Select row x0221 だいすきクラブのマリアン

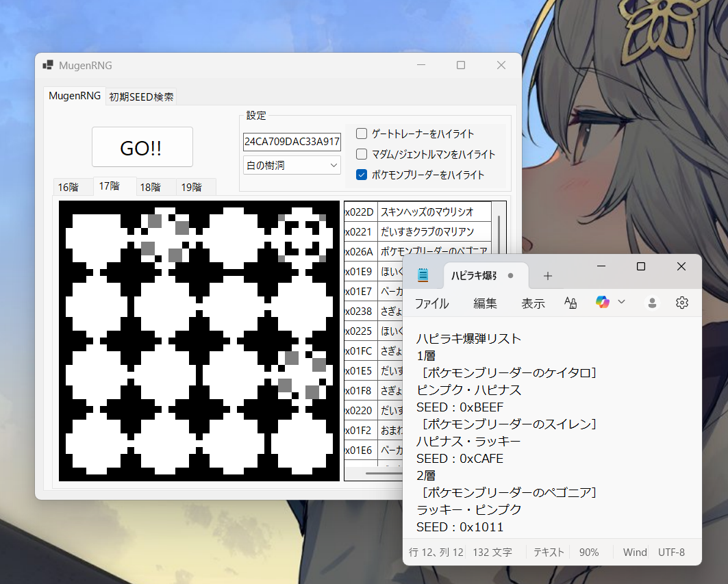(418, 231)
